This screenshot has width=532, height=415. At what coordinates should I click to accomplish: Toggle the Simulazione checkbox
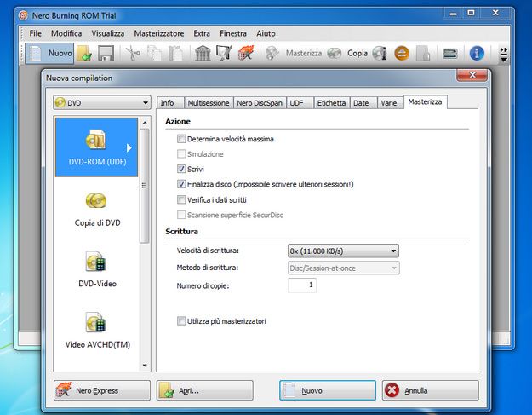pyautogui.click(x=181, y=154)
